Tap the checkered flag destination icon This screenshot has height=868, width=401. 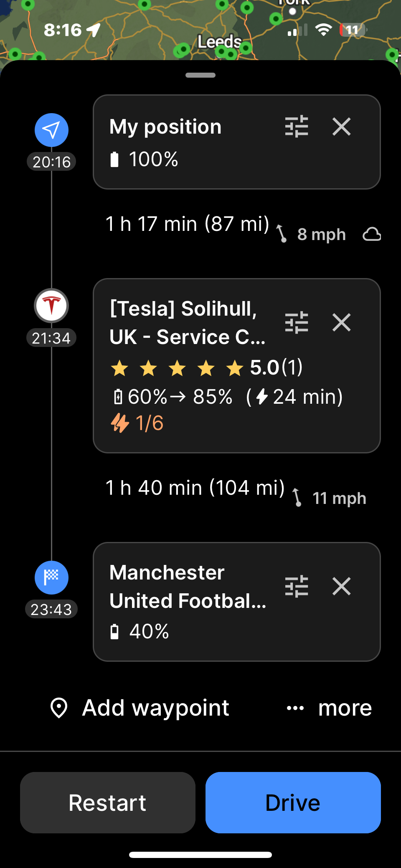[51, 577]
